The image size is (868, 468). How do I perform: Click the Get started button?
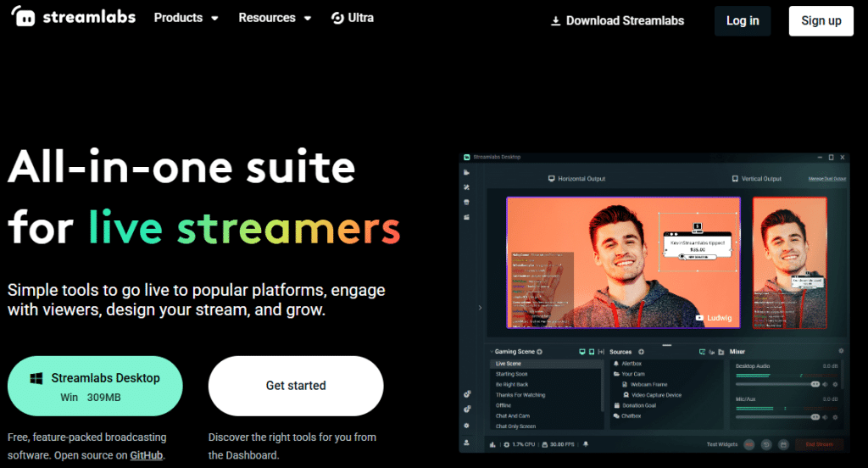click(x=296, y=386)
